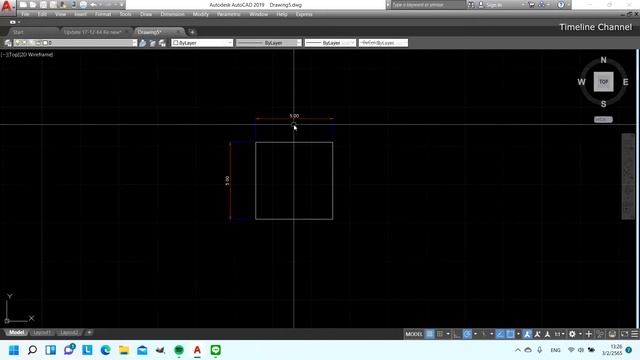Open the Plot style ByColor dropdown
Screen dimensions: 640x360
(x=383, y=43)
